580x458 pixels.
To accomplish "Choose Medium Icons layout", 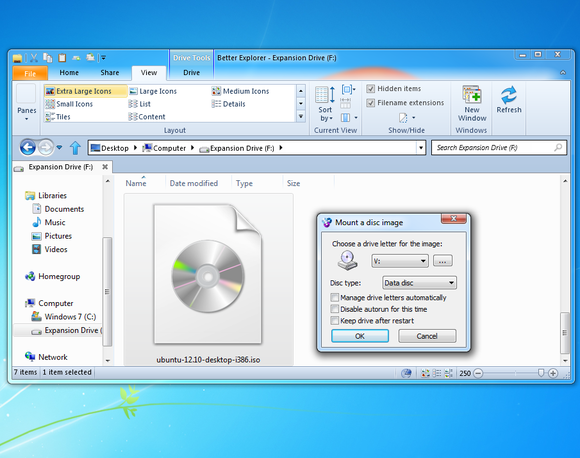I will click(x=240, y=91).
